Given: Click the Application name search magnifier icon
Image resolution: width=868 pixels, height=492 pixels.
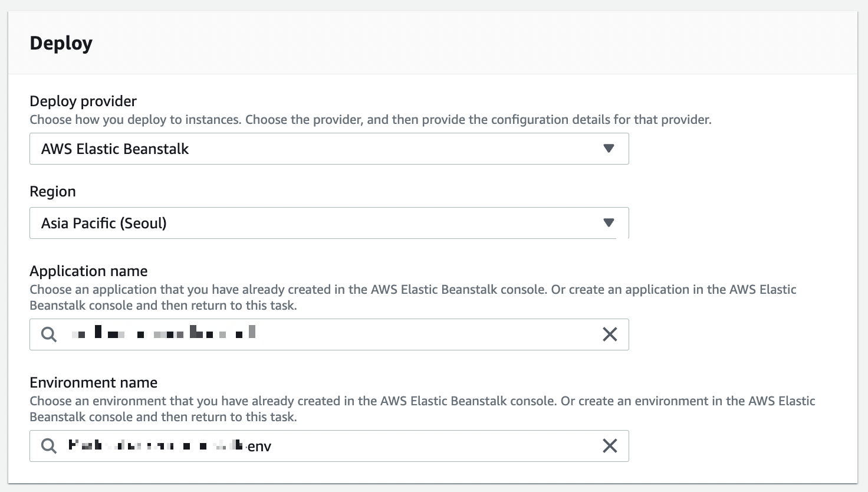Looking at the screenshot, I should [49, 334].
